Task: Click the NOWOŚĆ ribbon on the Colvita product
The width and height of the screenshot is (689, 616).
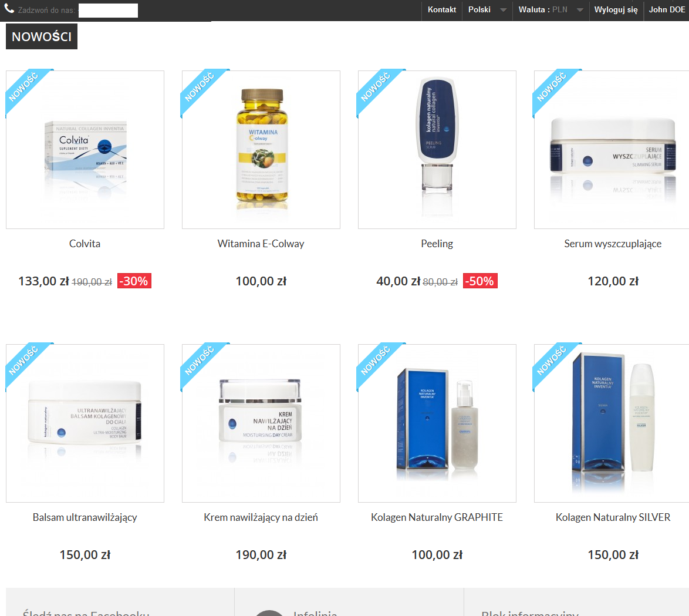Action: (x=23, y=87)
